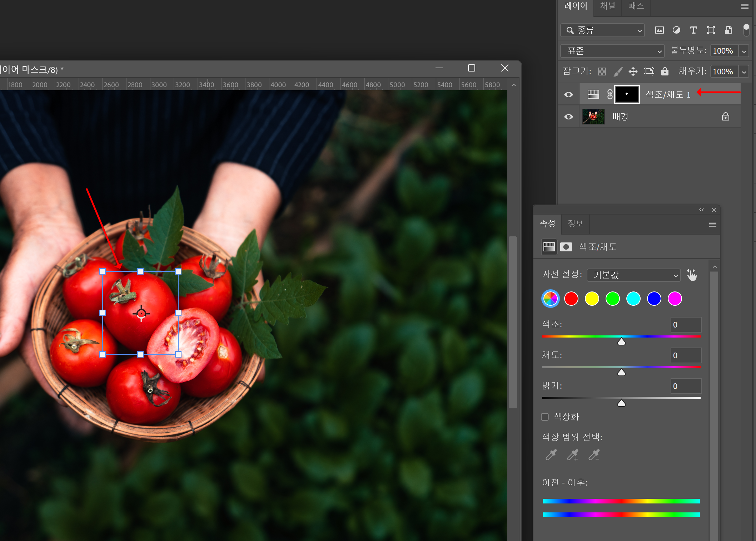Viewport: 756px width, 541px height.
Task: Toggle visibility of the 배경 layer
Action: [568, 117]
